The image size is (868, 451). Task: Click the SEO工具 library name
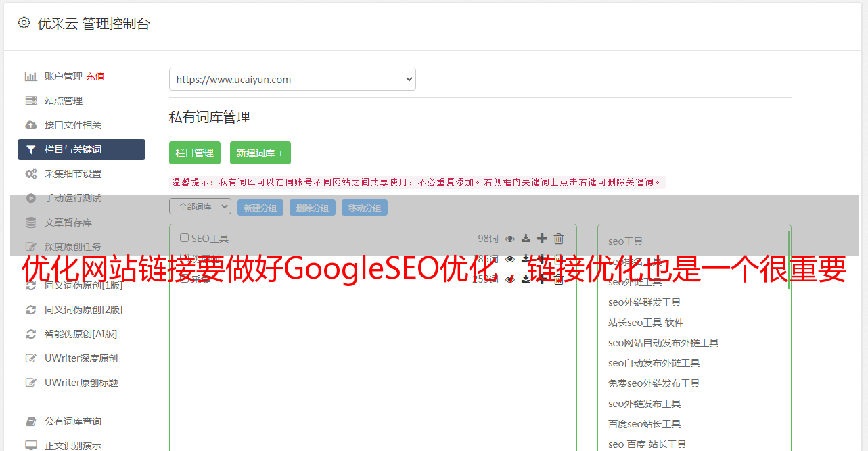tap(210, 239)
